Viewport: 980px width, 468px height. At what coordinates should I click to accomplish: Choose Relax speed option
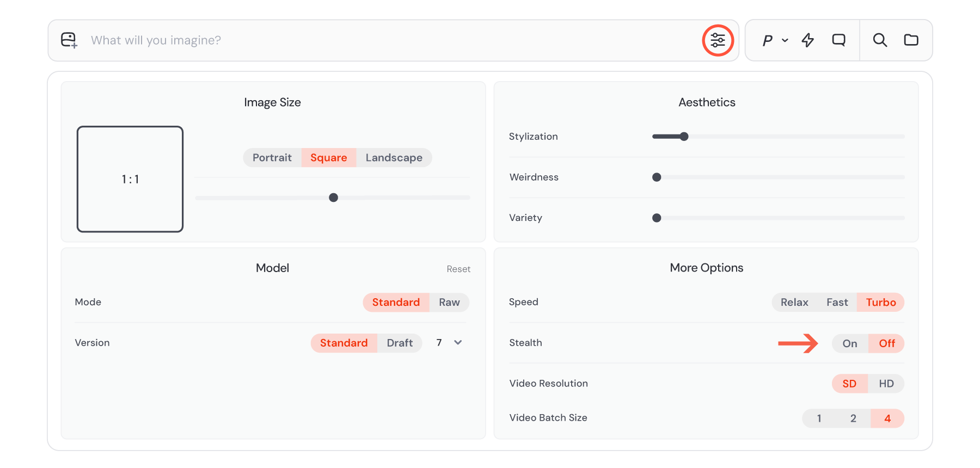[794, 303]
